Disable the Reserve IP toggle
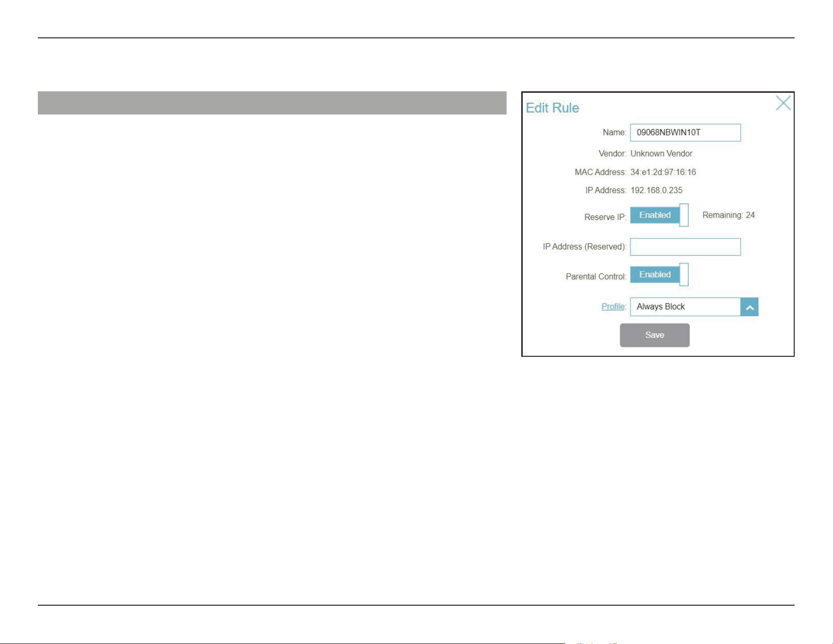 (x=659, y=215)
